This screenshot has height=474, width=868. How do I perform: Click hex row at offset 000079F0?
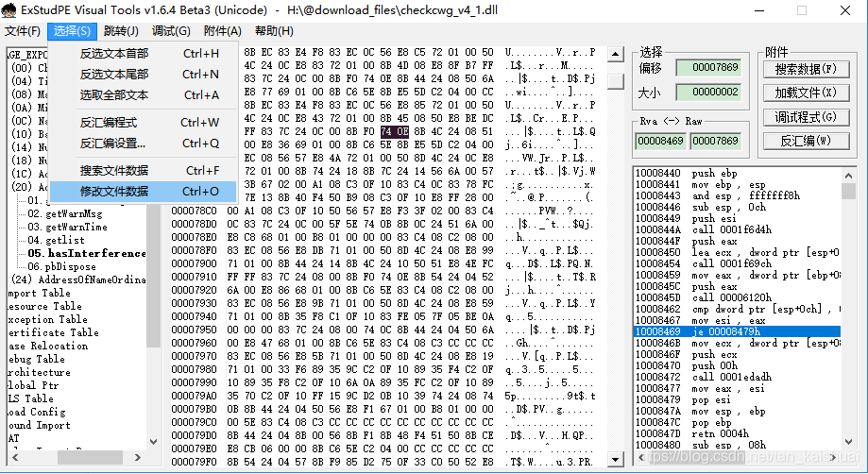383,462
